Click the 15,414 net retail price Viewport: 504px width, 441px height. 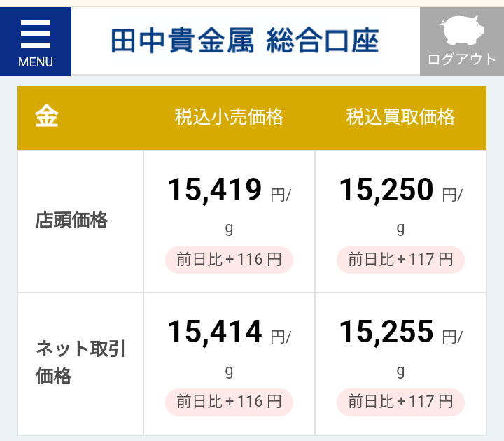click(215, 332)
